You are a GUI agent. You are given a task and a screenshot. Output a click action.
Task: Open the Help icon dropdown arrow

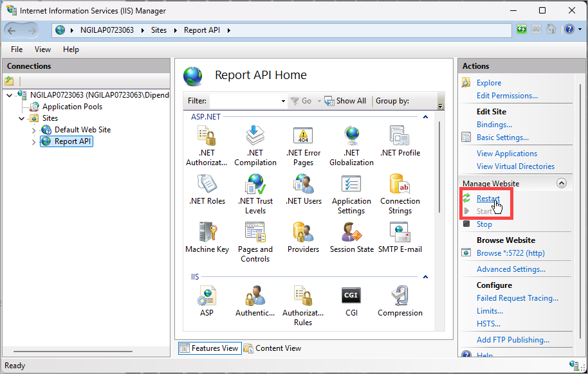(580, 29)
